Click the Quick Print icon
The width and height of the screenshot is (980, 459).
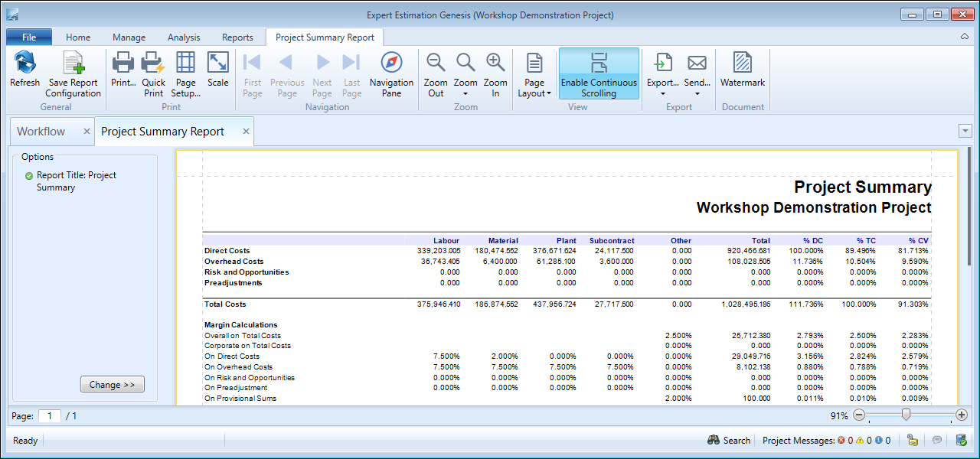(153, 63)
